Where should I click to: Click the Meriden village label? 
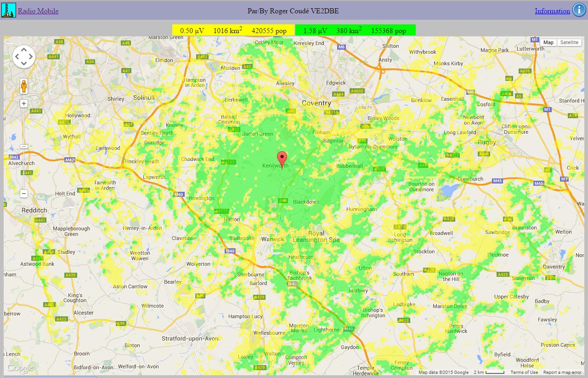pyautogui.click(x=231, y=68)
